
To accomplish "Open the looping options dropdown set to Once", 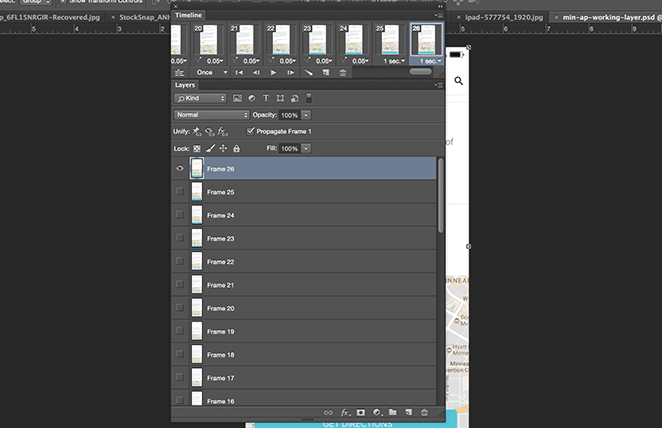I will (x=209, y=73).
